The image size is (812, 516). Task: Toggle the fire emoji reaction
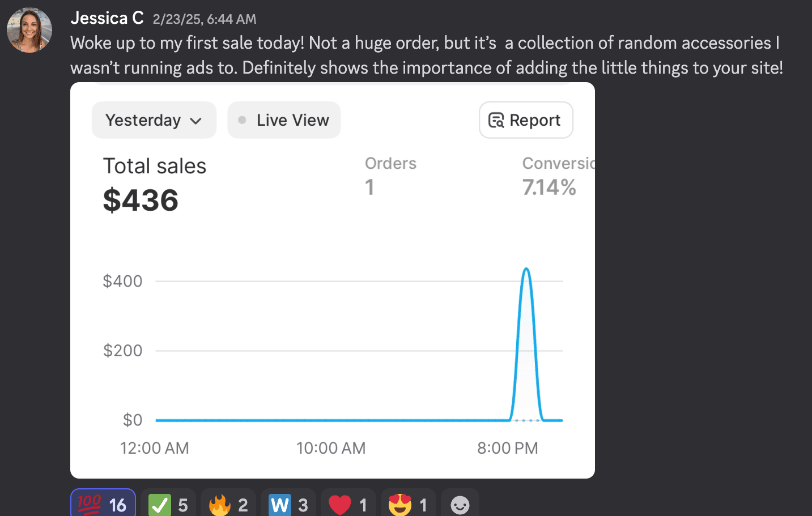[x=228, y=504]
